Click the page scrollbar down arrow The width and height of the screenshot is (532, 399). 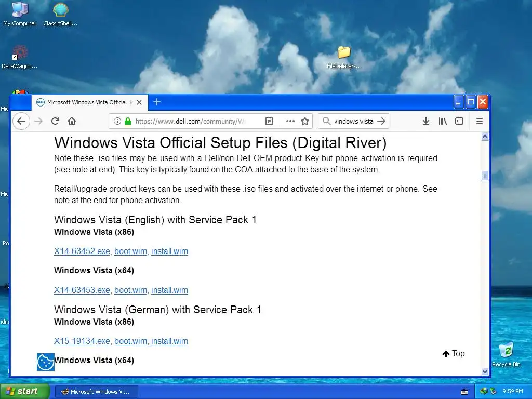point(485,371)
